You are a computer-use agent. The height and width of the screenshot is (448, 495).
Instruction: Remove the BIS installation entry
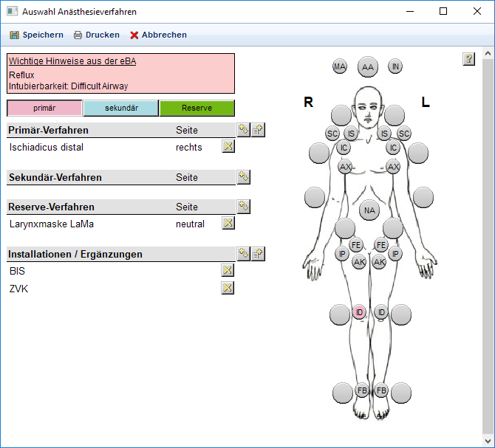point(228,270)
